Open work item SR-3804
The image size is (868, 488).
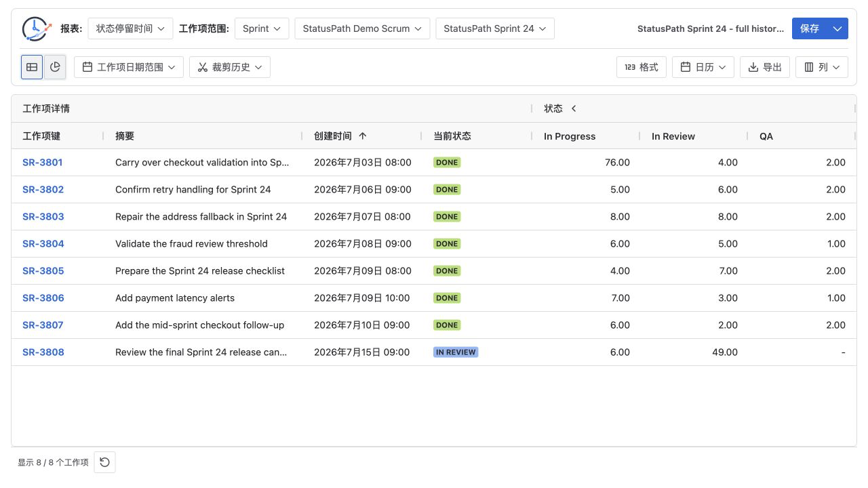pyautogui.click(x=43, y=244)
